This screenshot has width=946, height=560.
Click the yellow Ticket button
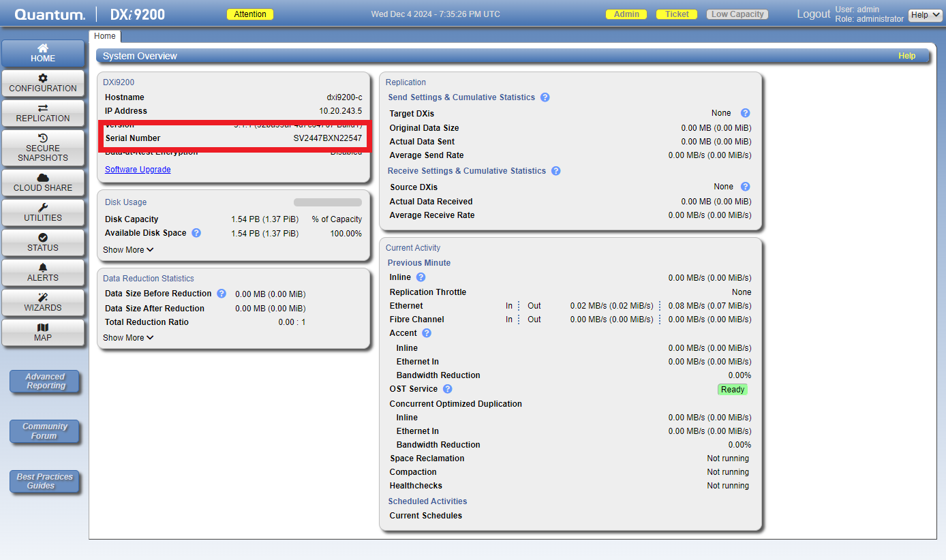[x=677, y=14]
